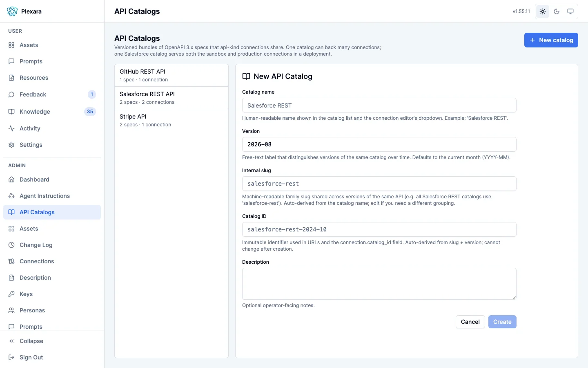
Task: Collapse the sidebar
Action: (x=52, y=341)
